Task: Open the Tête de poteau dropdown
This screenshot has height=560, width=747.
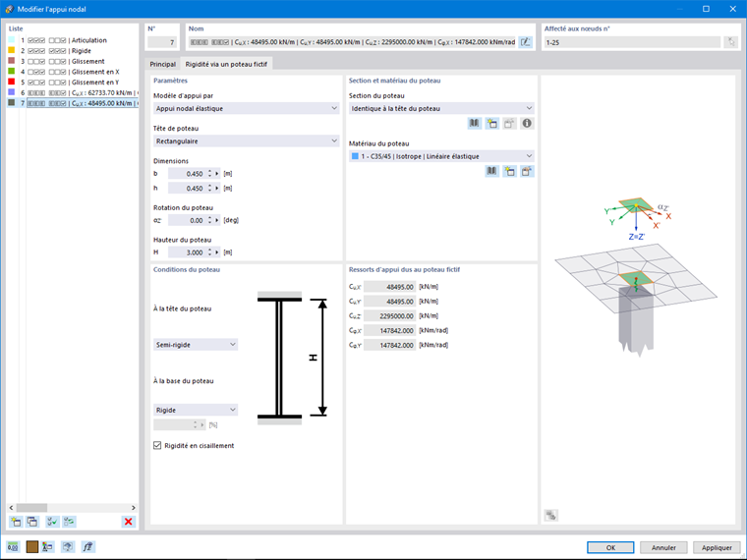Action: click(x=247, y=140)
